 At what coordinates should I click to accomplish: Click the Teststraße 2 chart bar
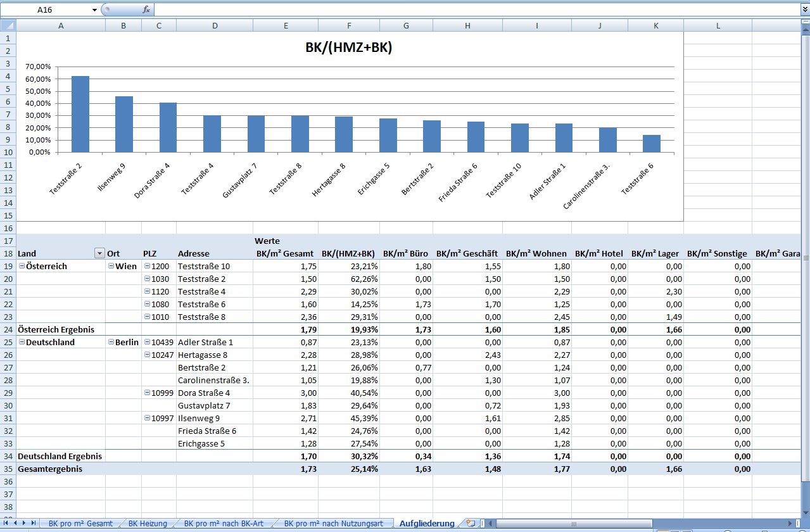[x=80, y=114]
